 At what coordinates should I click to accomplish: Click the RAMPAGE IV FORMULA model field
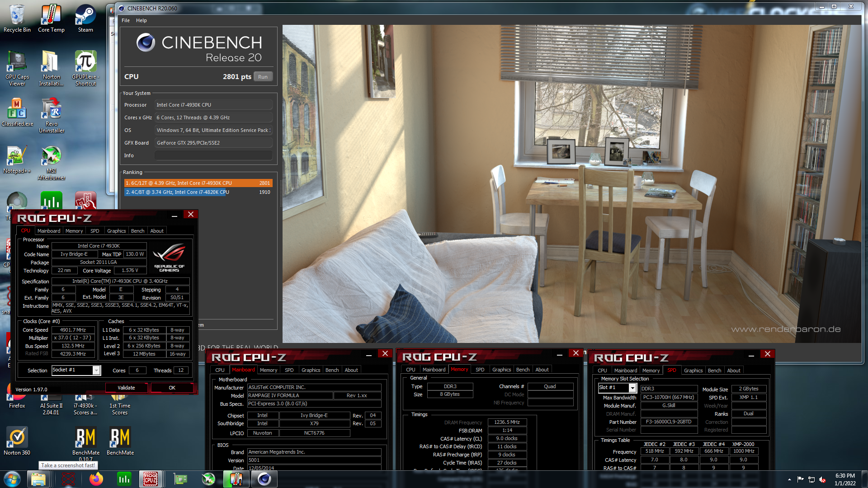pos(290,396)
